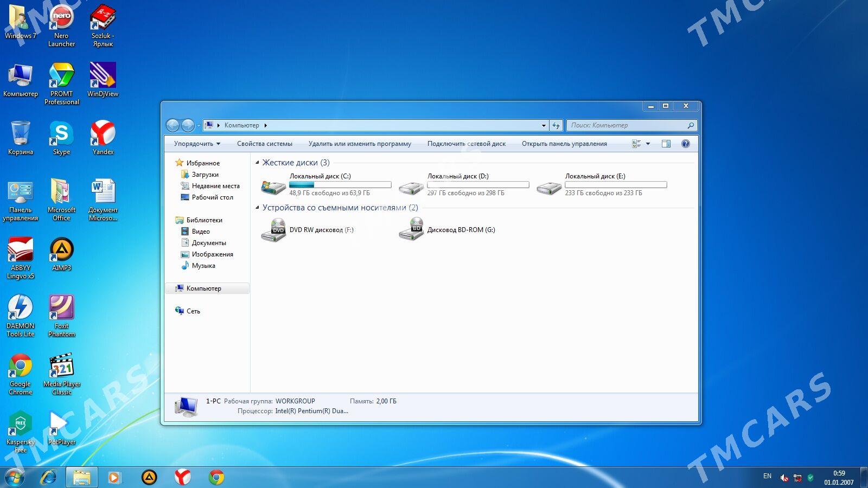Open Yandex browser from taskbar

pos(183,477)
